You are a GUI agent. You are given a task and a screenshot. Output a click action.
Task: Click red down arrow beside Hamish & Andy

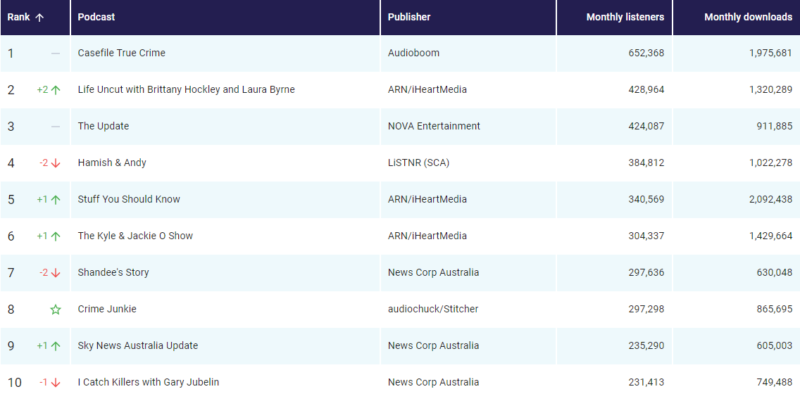pos(56,163)
